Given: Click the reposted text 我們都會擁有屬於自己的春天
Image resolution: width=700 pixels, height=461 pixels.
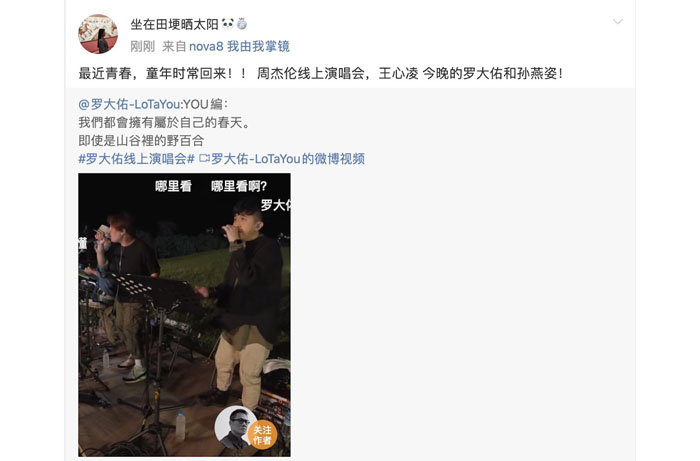Looking at the screenshot, I should [x=164, y=122].
